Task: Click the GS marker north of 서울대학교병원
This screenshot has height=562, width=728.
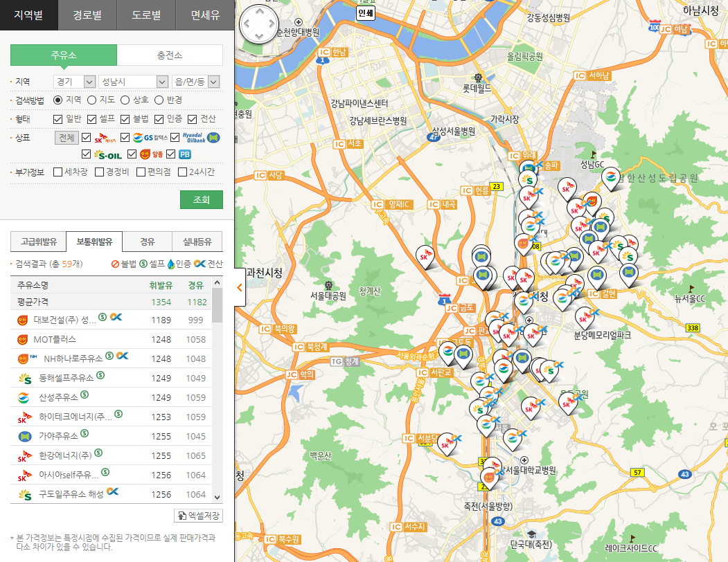Action: [512, 439]
